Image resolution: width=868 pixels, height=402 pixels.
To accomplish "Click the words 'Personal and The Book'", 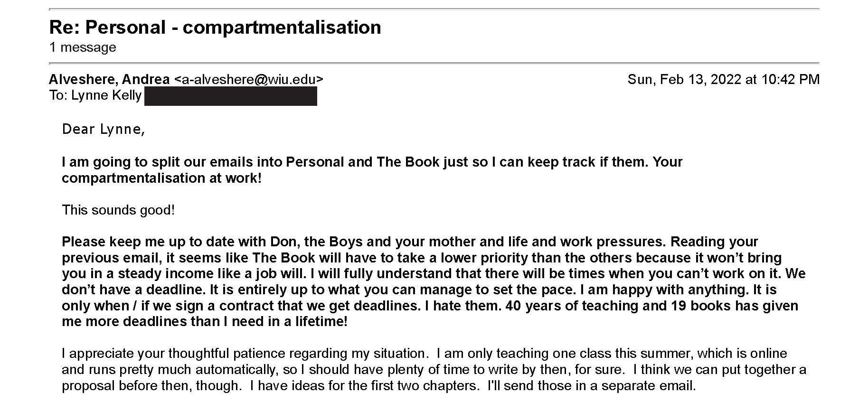I will [363, 162].
